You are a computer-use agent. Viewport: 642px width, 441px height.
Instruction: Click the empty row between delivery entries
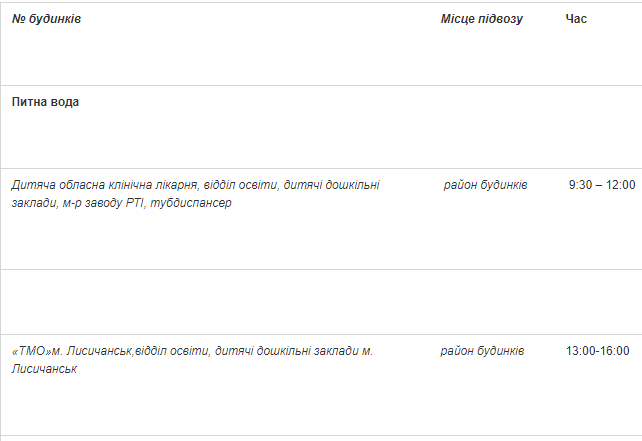click(320, 301)
